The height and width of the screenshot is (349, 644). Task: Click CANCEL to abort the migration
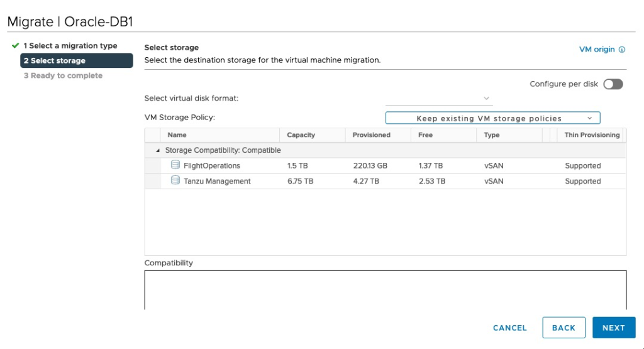[x=509, y=328]
